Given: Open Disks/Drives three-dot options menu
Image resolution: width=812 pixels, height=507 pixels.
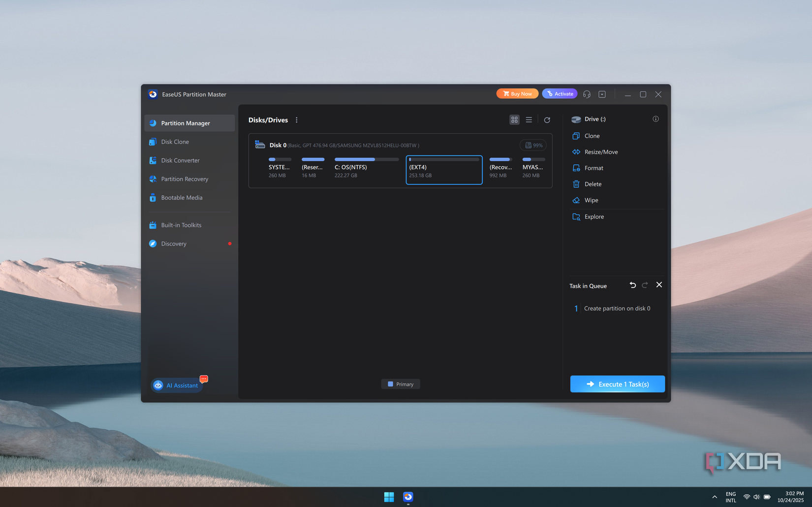Looking at the screenshot, I should (x=296, y=120).
